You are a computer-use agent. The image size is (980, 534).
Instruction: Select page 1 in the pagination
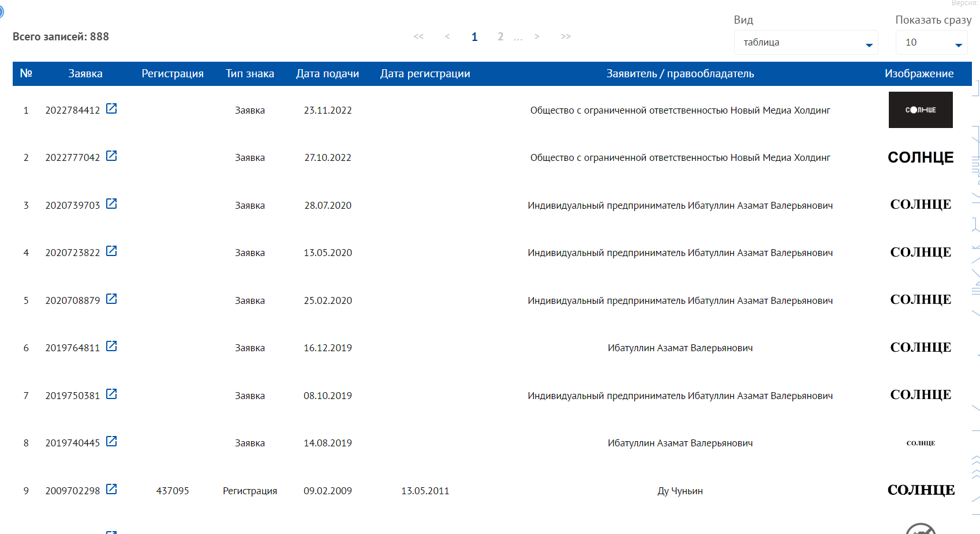tap(474, 37)
